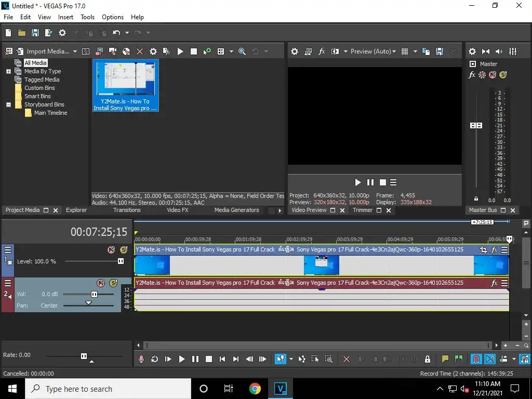The image size is (532, 399).
Task: Open Undo history dropdown arrow
Action: tap(127, 33)
